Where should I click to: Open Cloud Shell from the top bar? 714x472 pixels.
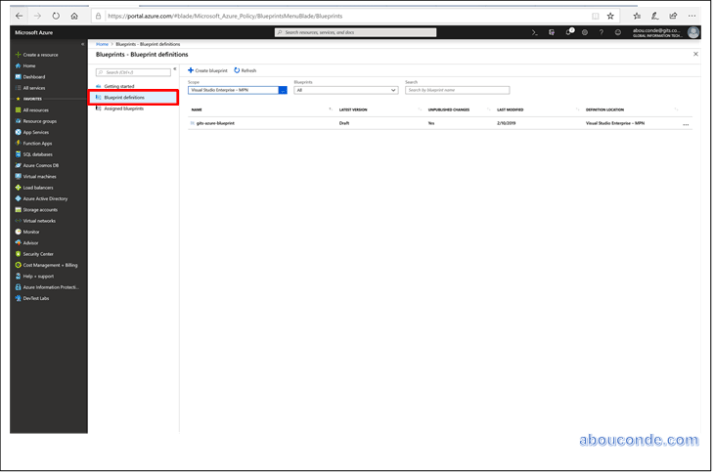[x=535, y=32]
